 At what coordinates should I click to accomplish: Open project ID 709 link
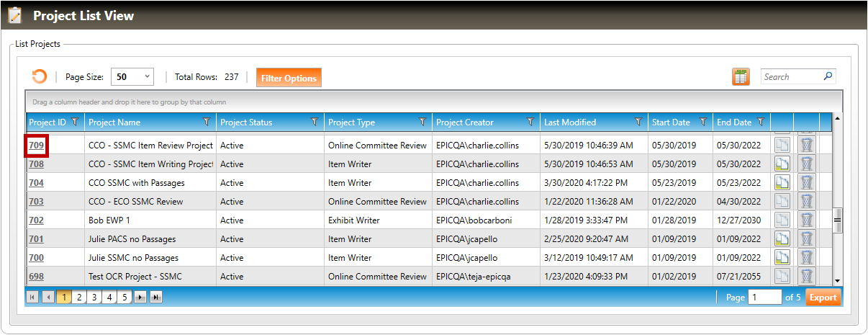[x=36, y=146]
